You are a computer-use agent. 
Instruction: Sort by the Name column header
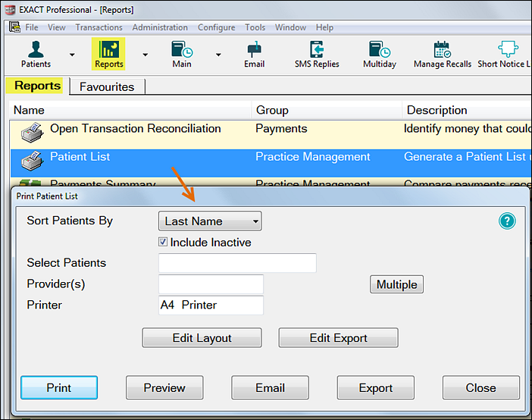click(130, 110)
